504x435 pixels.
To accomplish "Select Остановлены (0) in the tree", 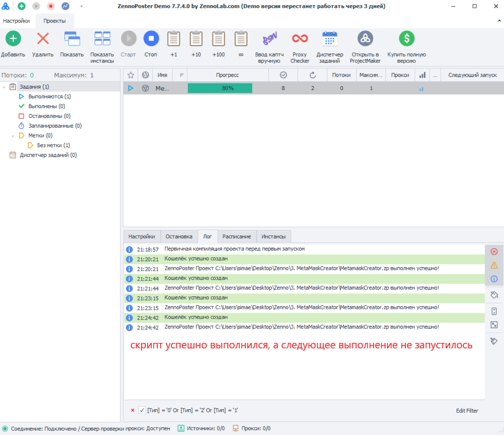I will (50, 116).
